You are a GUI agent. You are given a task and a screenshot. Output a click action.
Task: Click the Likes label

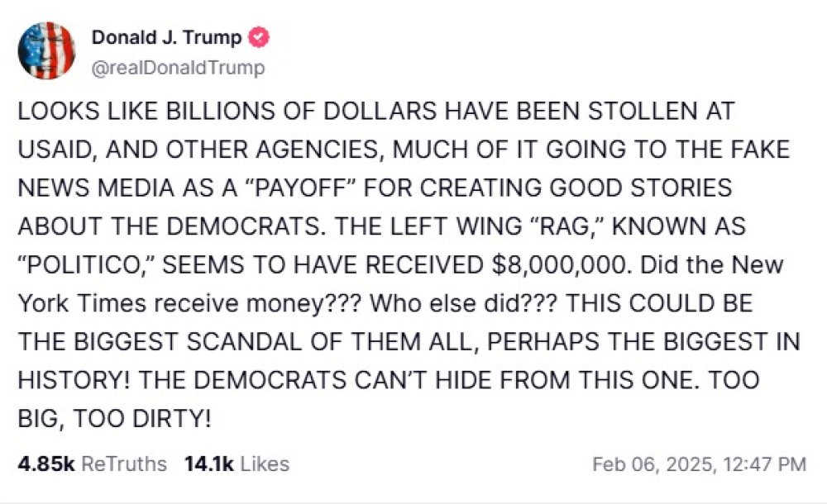click(x=265, y=464)
